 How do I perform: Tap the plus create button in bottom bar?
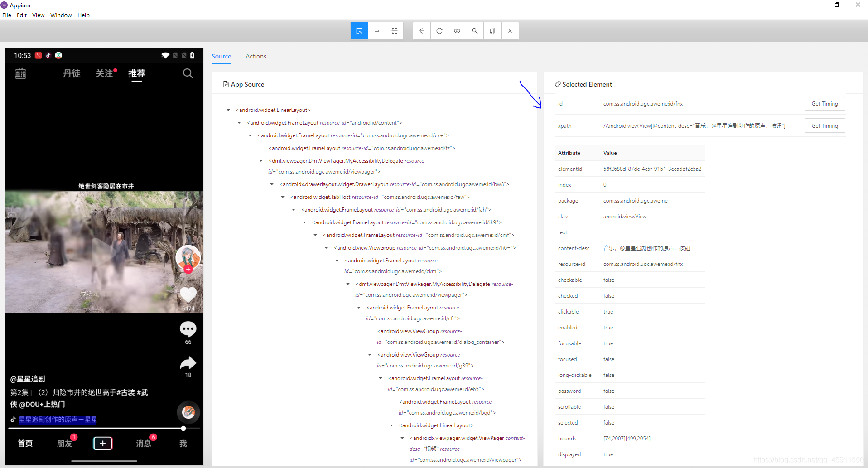tap(103, 443)
